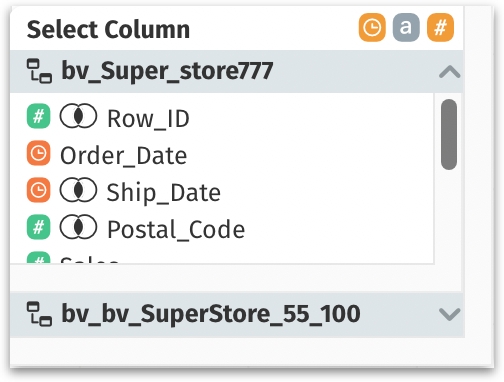Collapse the bv_Super_store777 section chevron
504x382 pixels.
[x=450, y=72]
